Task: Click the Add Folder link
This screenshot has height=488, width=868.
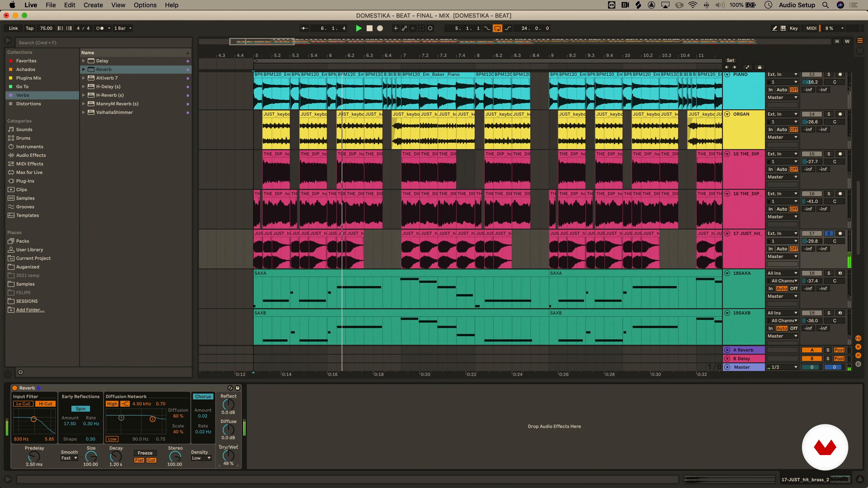Action: [30, 310]
